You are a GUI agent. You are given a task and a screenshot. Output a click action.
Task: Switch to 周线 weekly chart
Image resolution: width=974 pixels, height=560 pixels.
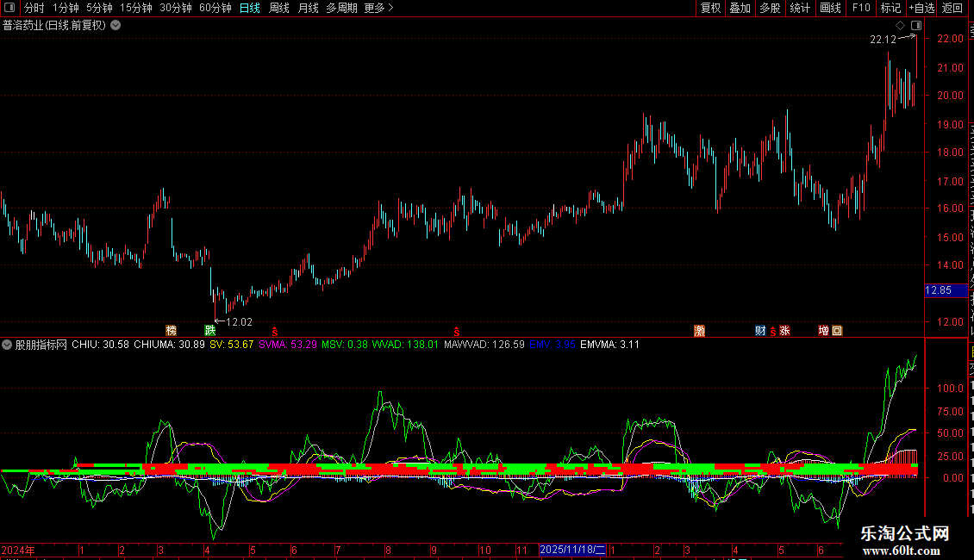(x=279, y=8)
